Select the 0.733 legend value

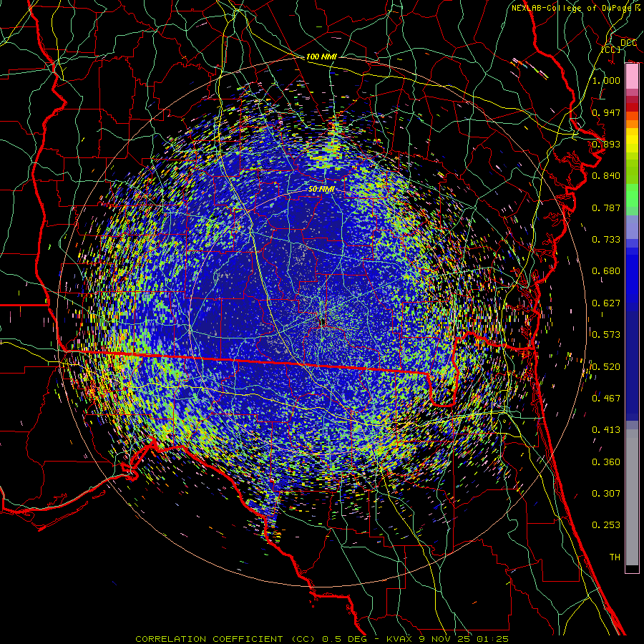606,240
